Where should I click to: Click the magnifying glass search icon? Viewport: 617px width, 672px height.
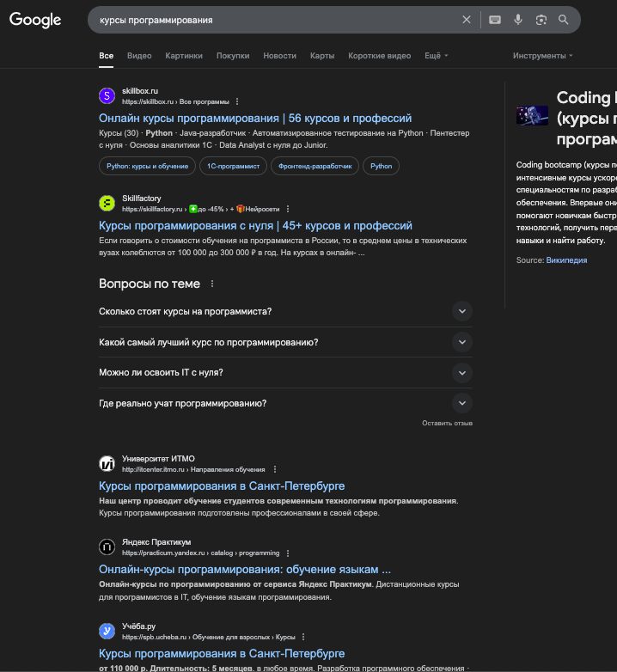tap(564, 20)
